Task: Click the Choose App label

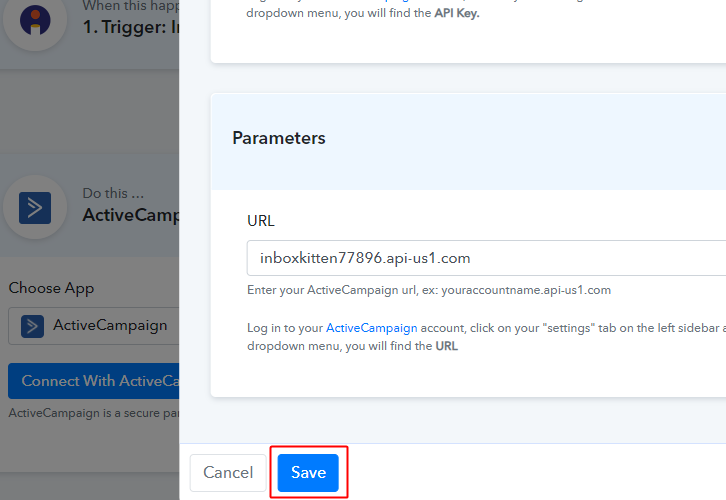Action: coord(51,288)
